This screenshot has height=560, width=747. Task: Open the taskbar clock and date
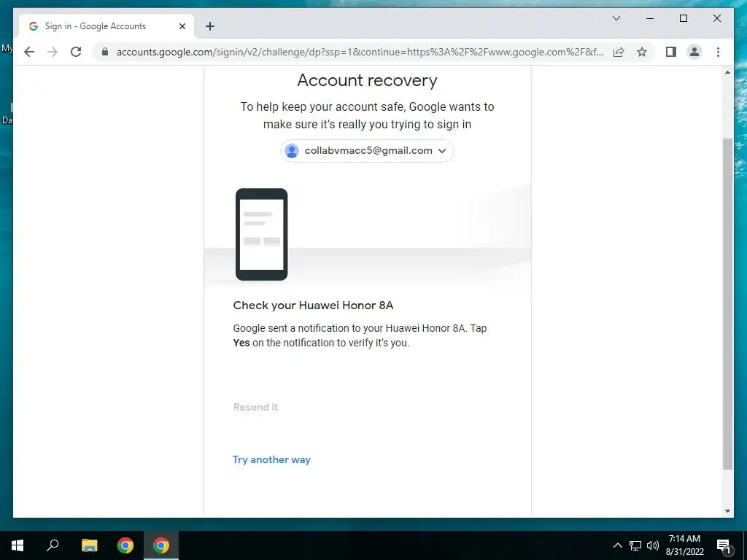click(x=684, y=545)
